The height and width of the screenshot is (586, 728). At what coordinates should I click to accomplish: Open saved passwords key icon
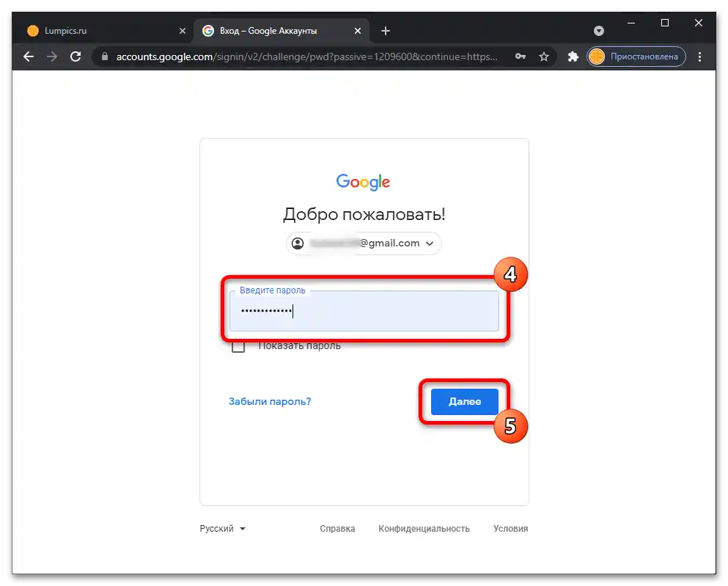(521, 56)
